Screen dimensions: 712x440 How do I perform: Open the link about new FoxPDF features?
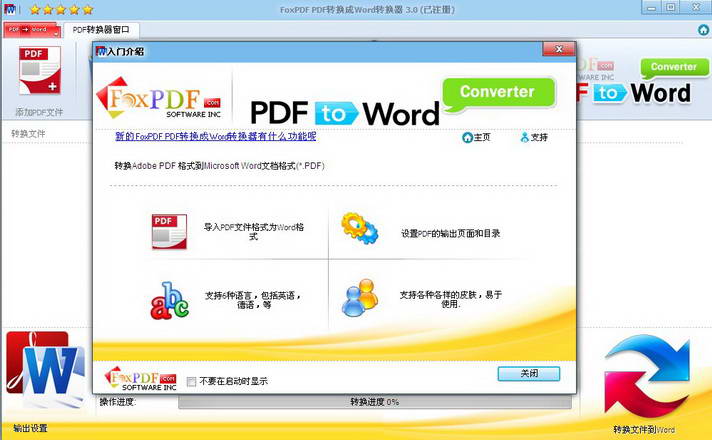[216, 136]
